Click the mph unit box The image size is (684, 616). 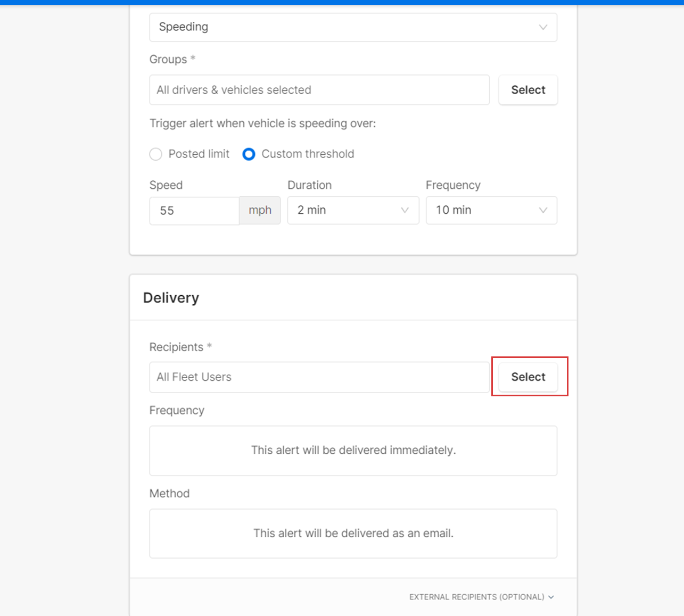tap(260, 211)
